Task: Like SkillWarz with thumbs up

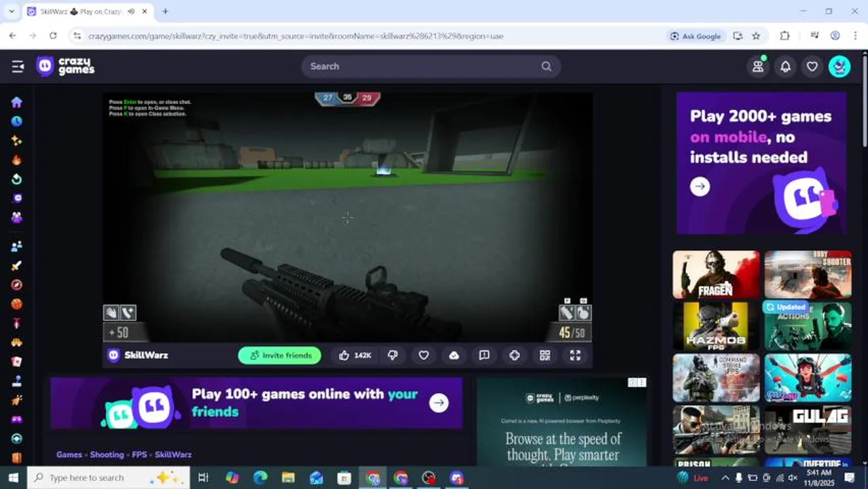Action: point(356,355)
